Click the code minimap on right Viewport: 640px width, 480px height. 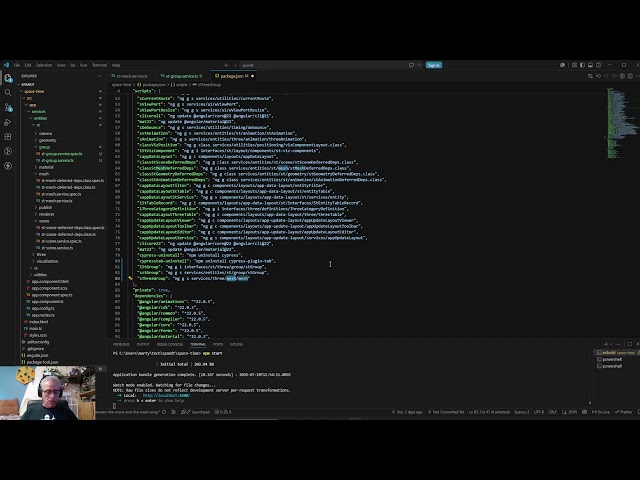click(x=621, y=122)
